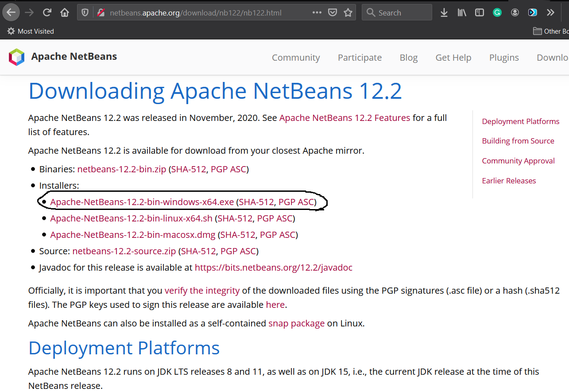Jump to Community Approval sidebar link
569x392 pixels.
519,161
